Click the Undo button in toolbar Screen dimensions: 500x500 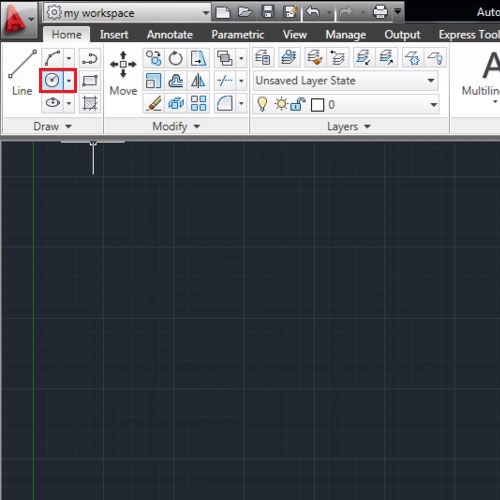pyautogui.click(x=313, y=12)
